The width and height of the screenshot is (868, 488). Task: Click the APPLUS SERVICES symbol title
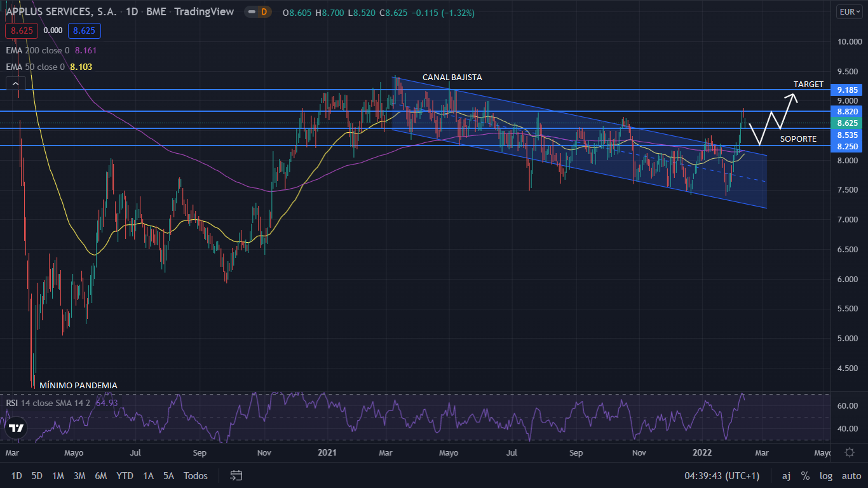tap(61, 12)
